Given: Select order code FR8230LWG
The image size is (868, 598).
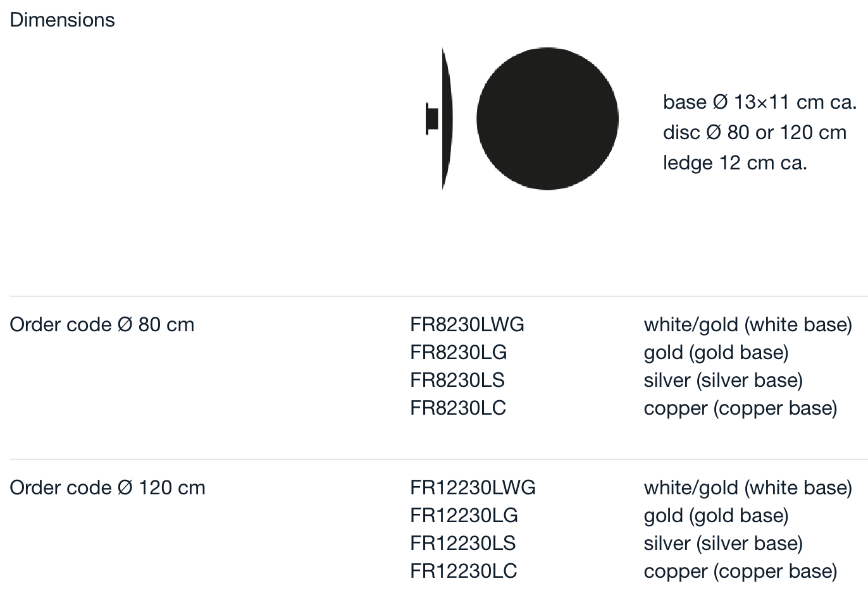Looking at the screenshot, I should pos(467,324).
